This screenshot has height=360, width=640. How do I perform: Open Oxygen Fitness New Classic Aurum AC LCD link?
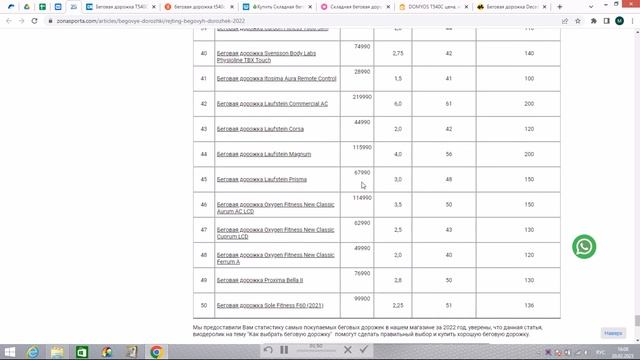pos(276,208)
